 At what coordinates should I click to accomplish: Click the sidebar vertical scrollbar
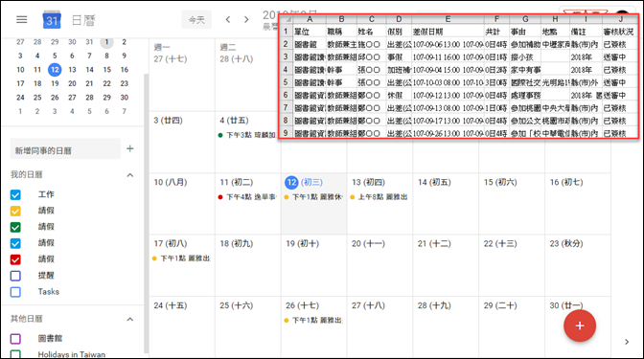point(146,213)
